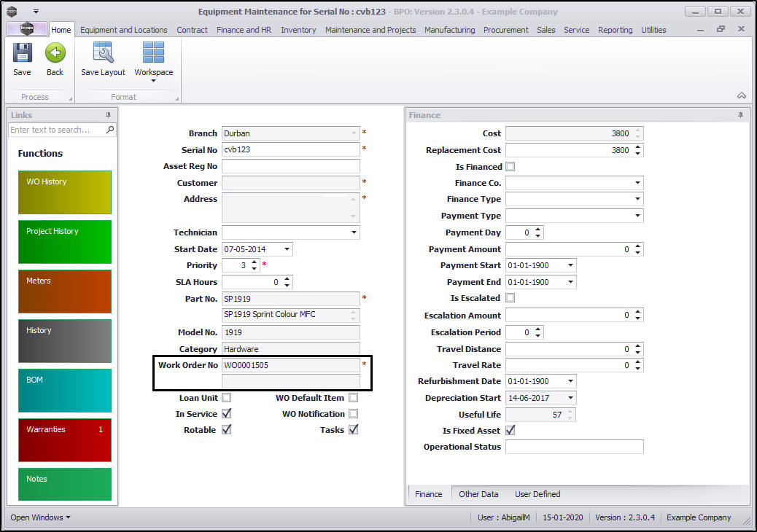Pin the Links panel using pin icon
The height and width of the screenshot is (532, 757).
[x=109, y=115]
